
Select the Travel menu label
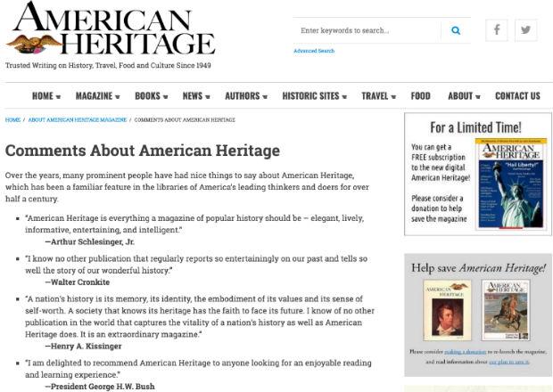pos(375,96)
